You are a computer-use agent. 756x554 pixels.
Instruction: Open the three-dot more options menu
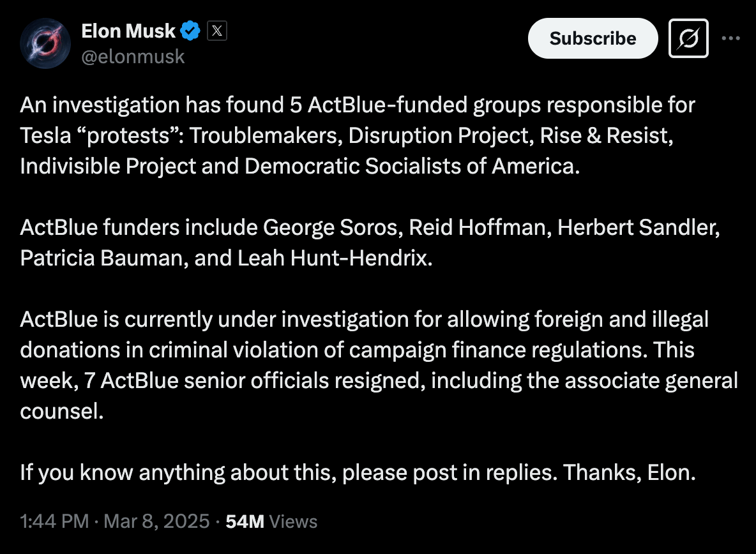[x=730, y=38]
